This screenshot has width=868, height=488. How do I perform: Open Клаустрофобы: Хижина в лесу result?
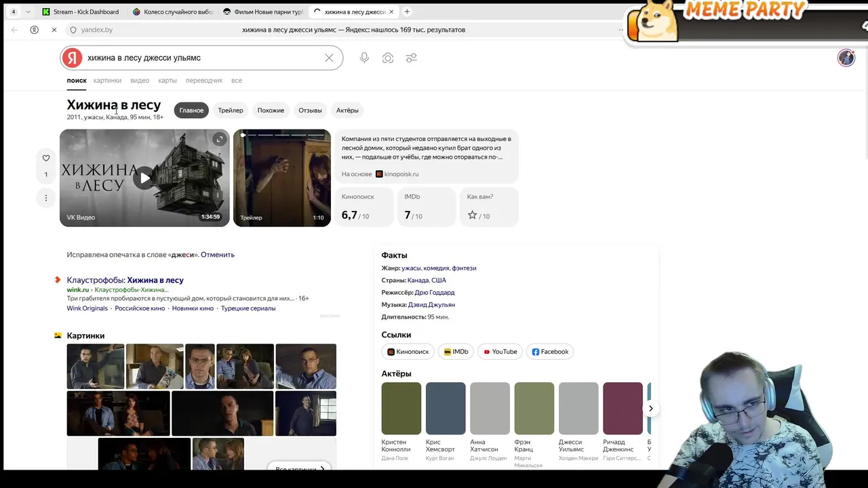(x=125, y=280)
